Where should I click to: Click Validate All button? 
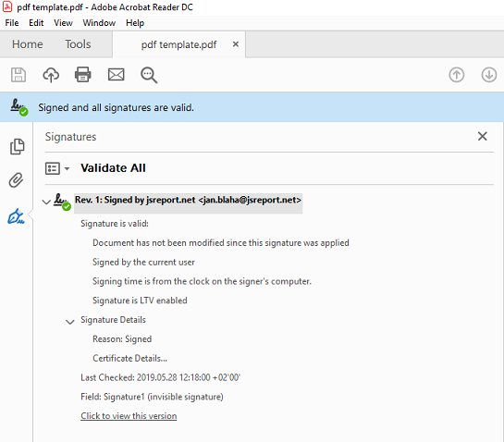click(x=113, y=167)
